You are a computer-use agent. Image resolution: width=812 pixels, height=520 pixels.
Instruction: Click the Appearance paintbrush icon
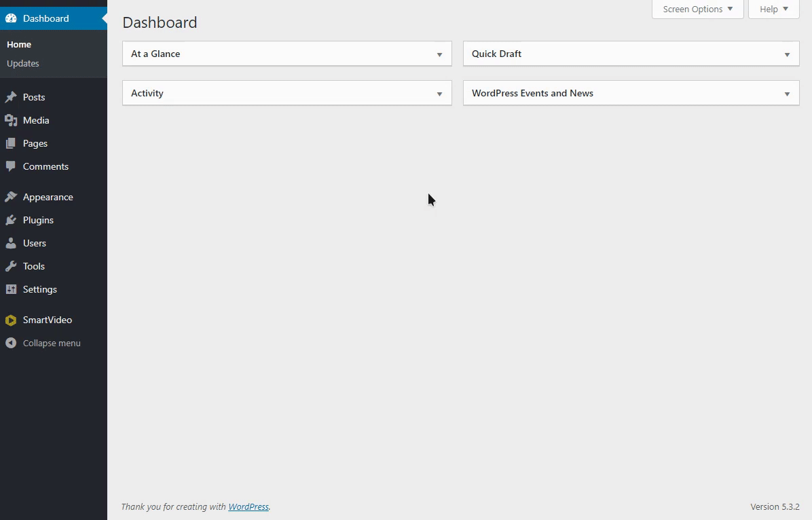coord(11,197)
